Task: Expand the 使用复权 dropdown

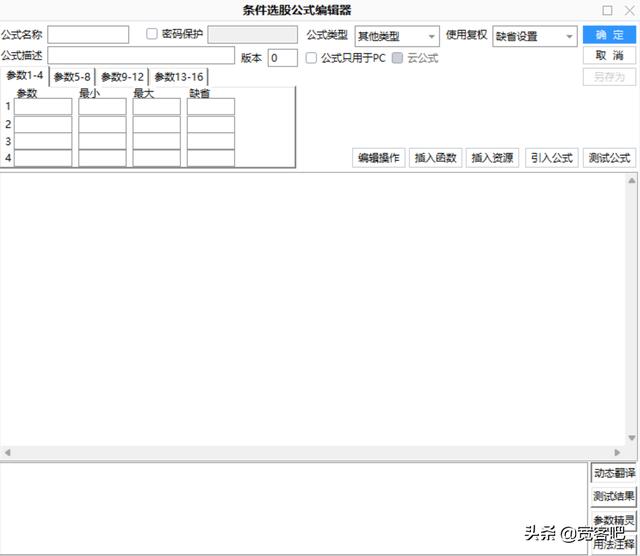Action: tap(534, 37)
